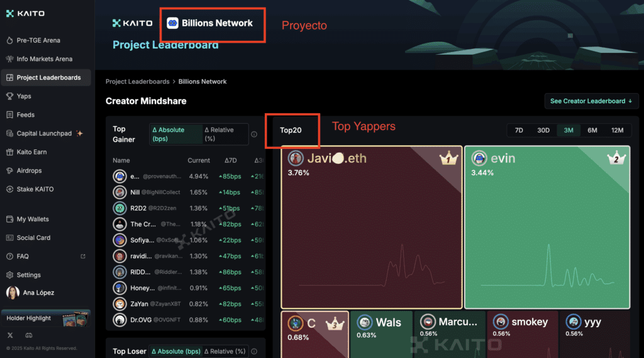Image resolution: width=644 pixels, height=358 pixels.
Task: Sort by the Current column header
Action: coord(199,160)
